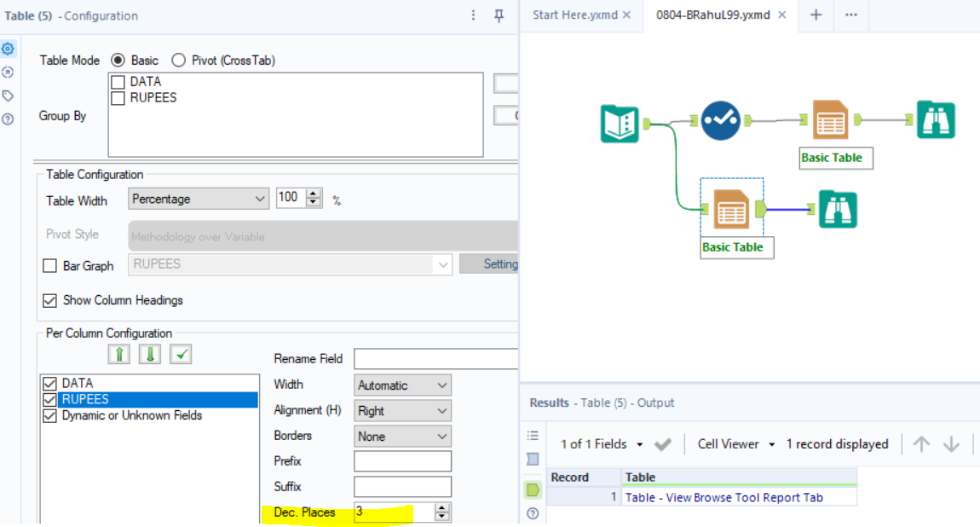Image resolution: width=980 pixels, height=527 pixels.
Task: Click the green checkmark above the column list
Action: pos(180,354)
